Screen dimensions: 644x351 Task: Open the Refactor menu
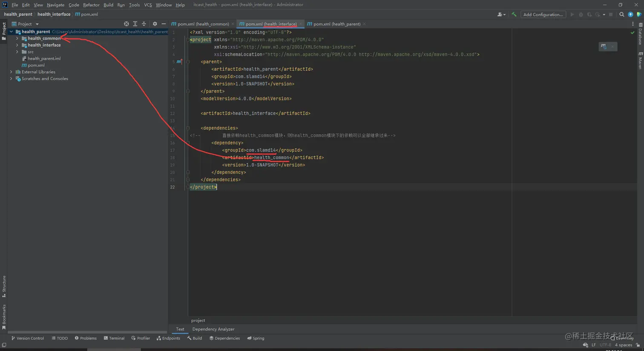91,5
